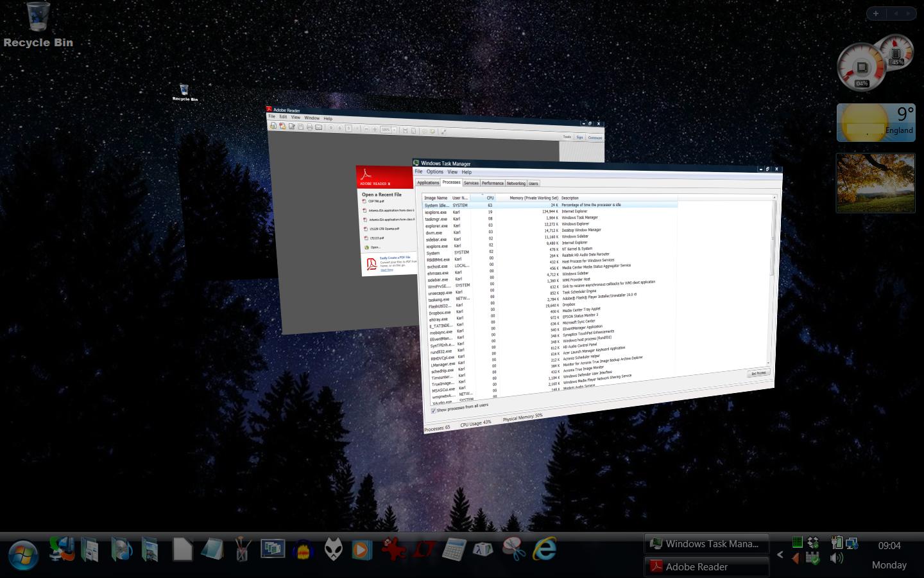
Task: Click Comment pane in Adobe Reader
Action: click(595, 137)
